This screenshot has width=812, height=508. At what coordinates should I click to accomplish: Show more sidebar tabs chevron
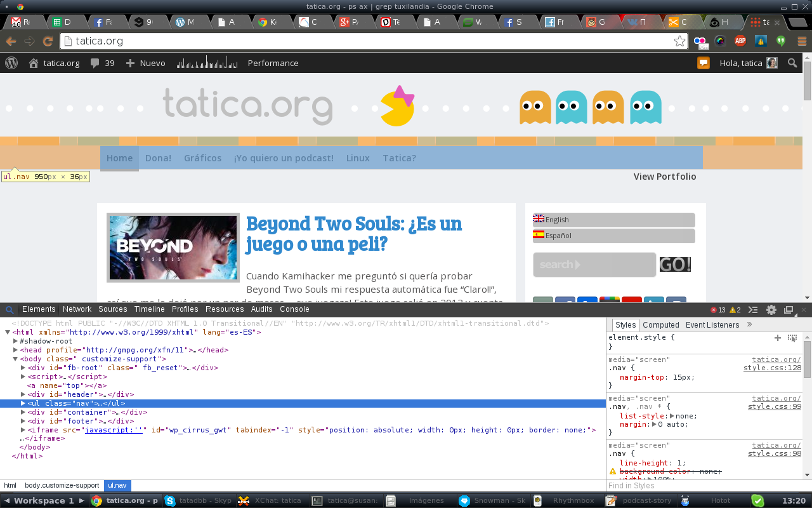point(749,324)
